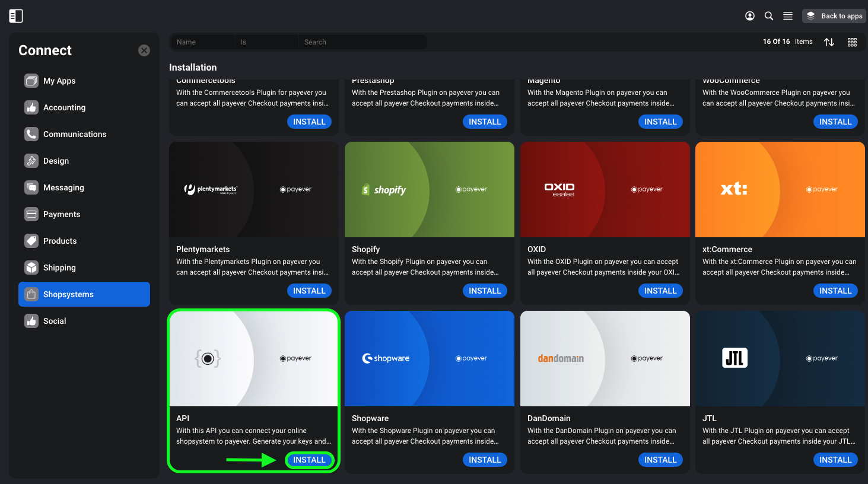Open the Plentymarkets card banner
This screenshot has width=868, height=484.
(254, 190)
